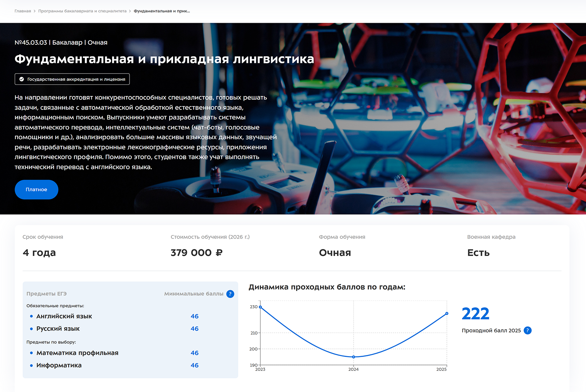The width and height of the screenshot is (586, 392).
Task: Click the truncated Фундаментальная и прик… breadcrumb
Action: coord(162,11)
